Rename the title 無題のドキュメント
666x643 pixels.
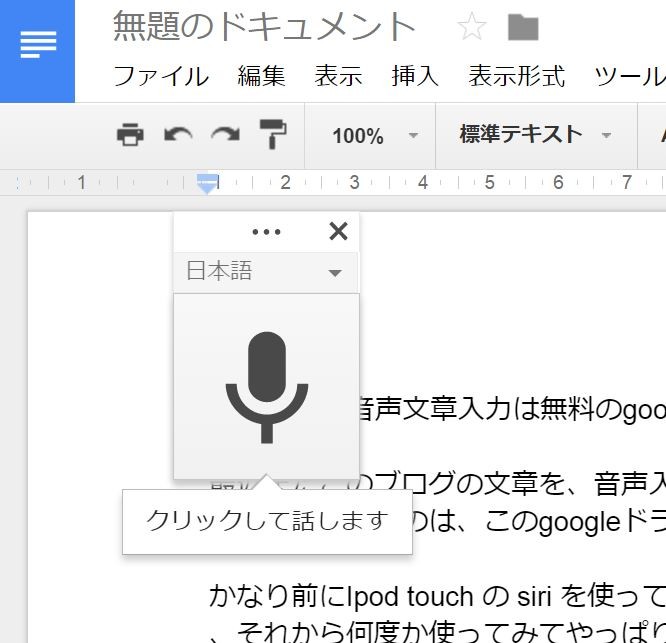pyautogui.click(x=264, y=27)
